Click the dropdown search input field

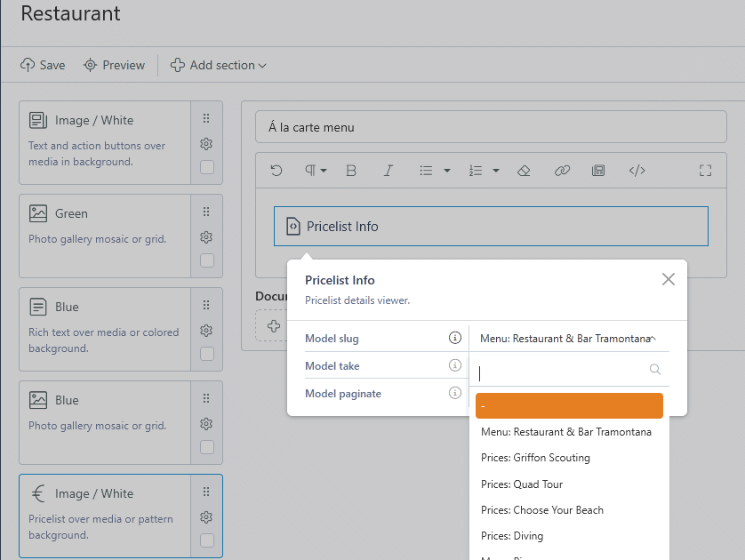(x=562, y=370)
